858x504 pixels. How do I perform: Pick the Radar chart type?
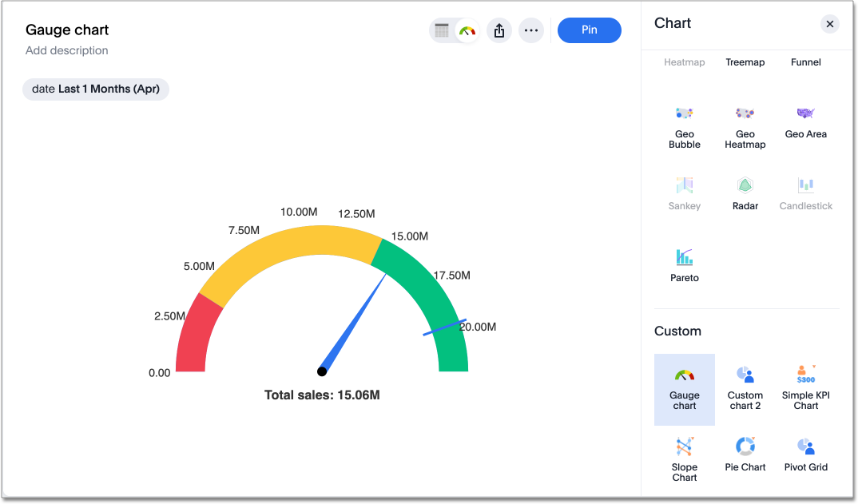745,192
